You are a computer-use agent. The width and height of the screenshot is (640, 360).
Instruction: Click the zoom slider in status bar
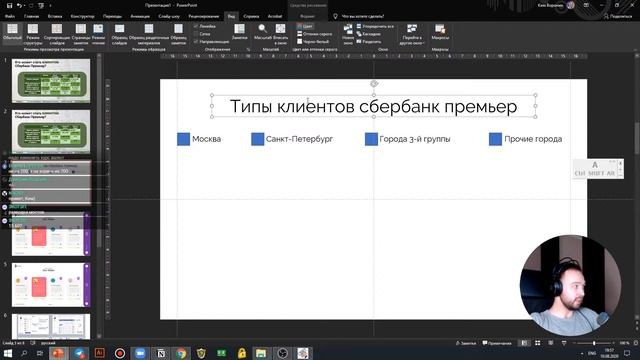594,343
